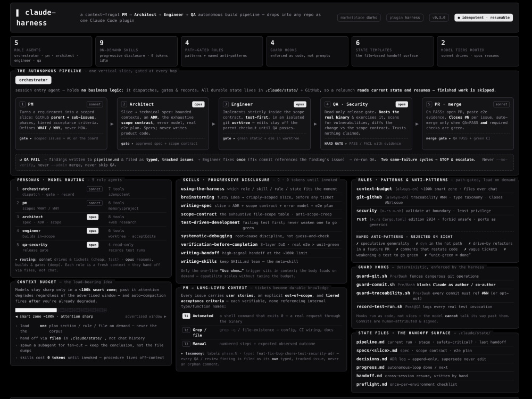Viewport: 532px width, 399px height.
Task: Click the decisions.md state file
Action: click(x=371, y=359)
